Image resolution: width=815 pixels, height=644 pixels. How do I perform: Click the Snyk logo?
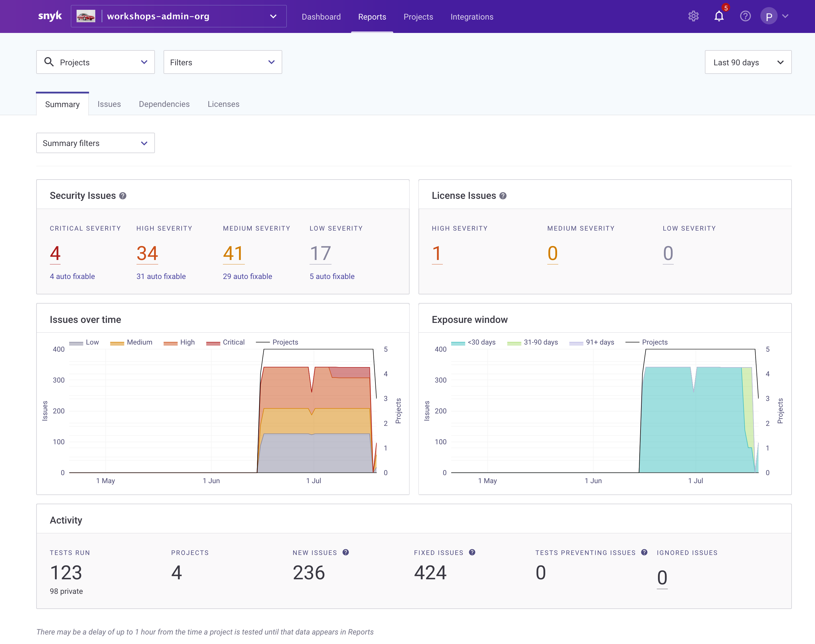[50, 16]
